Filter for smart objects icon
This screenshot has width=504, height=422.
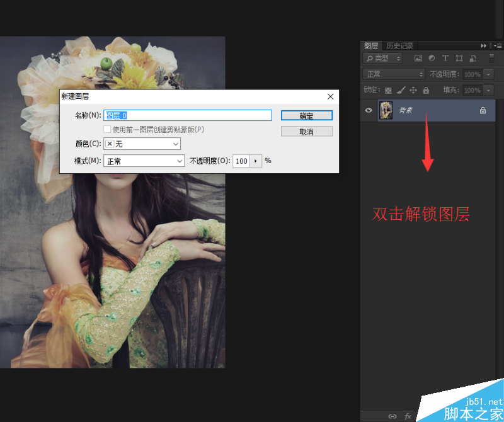[473, 58]
